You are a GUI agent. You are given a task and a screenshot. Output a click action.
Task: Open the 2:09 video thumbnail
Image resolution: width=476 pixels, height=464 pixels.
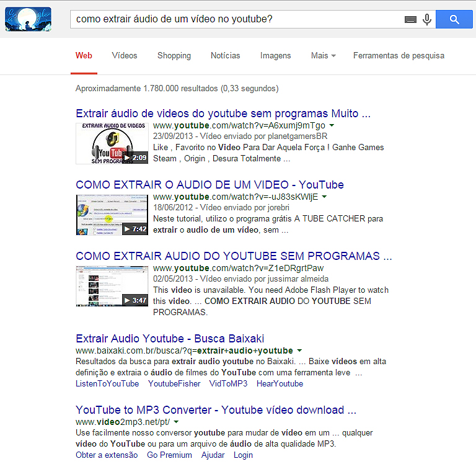(x=112, y=143)
